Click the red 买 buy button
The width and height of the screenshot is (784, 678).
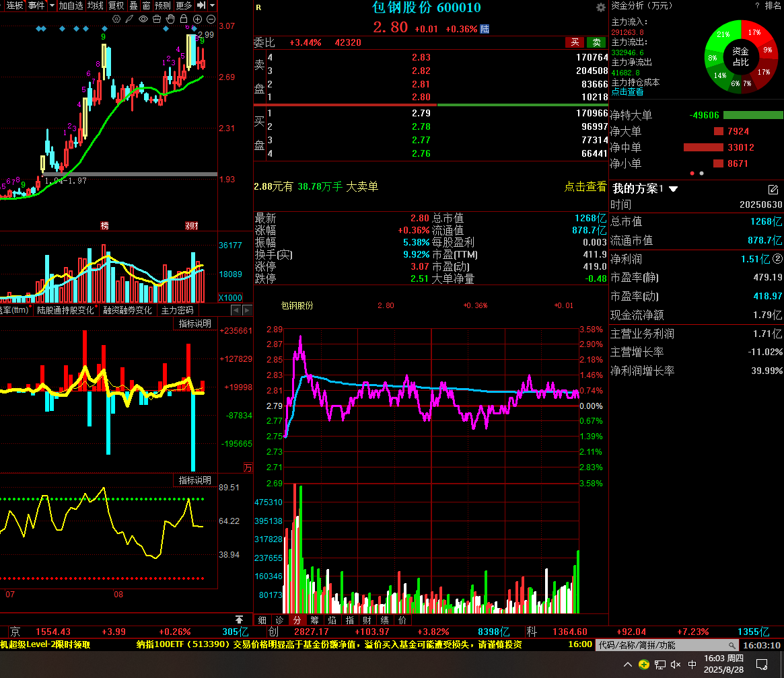click(x=575, y=42)
